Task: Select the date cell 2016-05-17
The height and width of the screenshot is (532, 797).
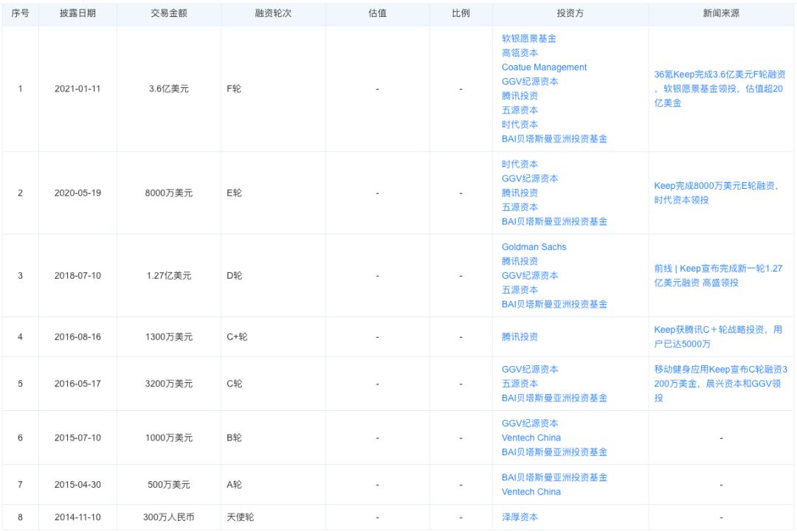Action: tap(77, 384)
